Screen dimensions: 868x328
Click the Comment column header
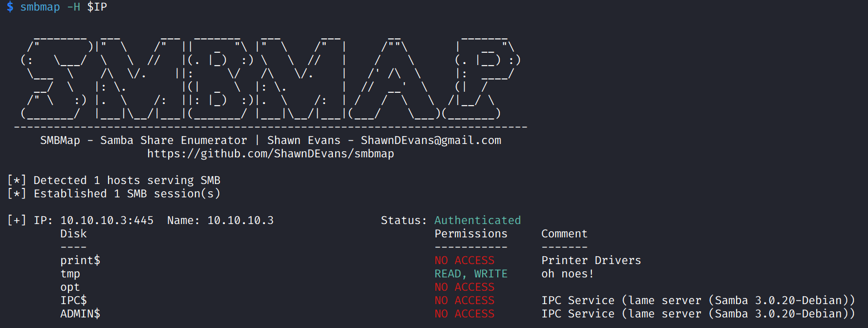click(x=565, y=233)
